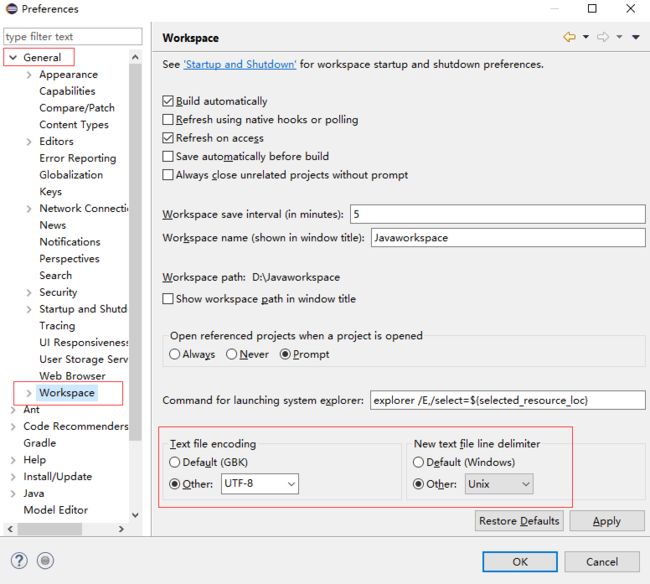Enable Save automatically before build
The image size is (650, 584).
tap(168, 156)
